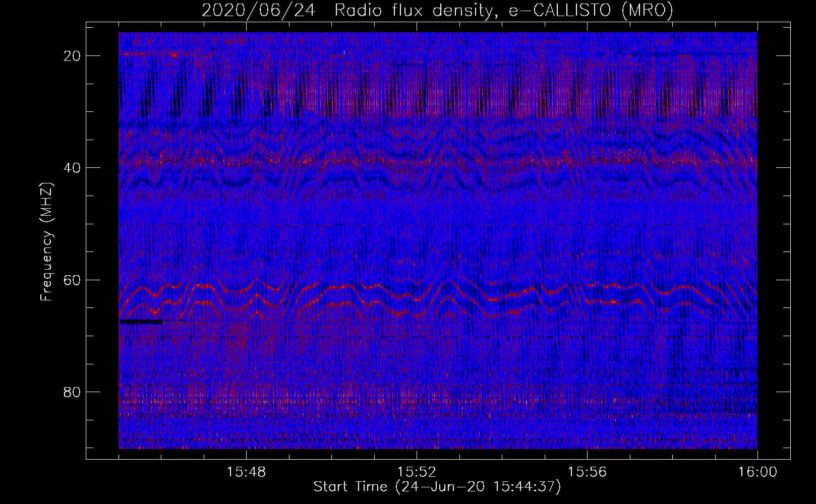Click the black data gap bar near 67 MHz

tap(141, 321)
